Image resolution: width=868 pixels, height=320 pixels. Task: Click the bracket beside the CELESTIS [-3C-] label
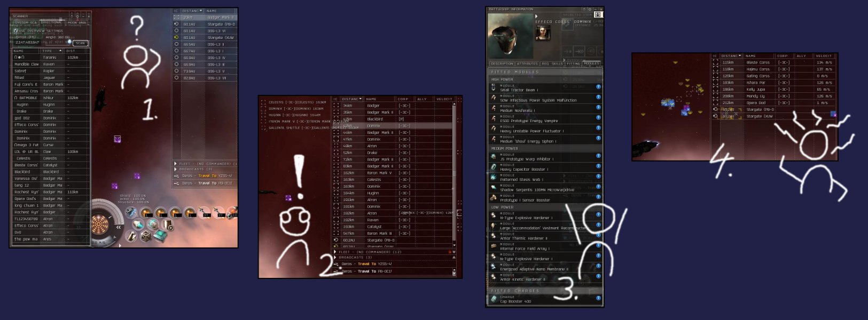click(x=263, y=102)
